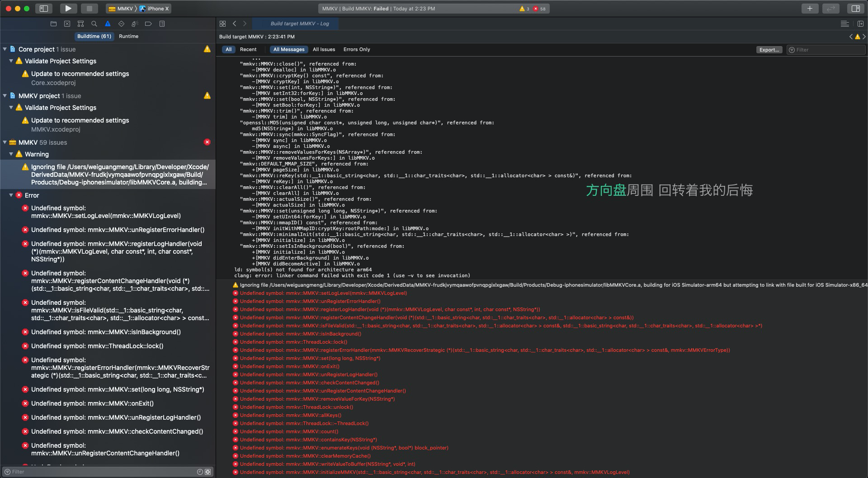The height and width of the screenshot is (478, 868).
Task: Select the Issue navigator triangle icon
Action: (108, 24)
